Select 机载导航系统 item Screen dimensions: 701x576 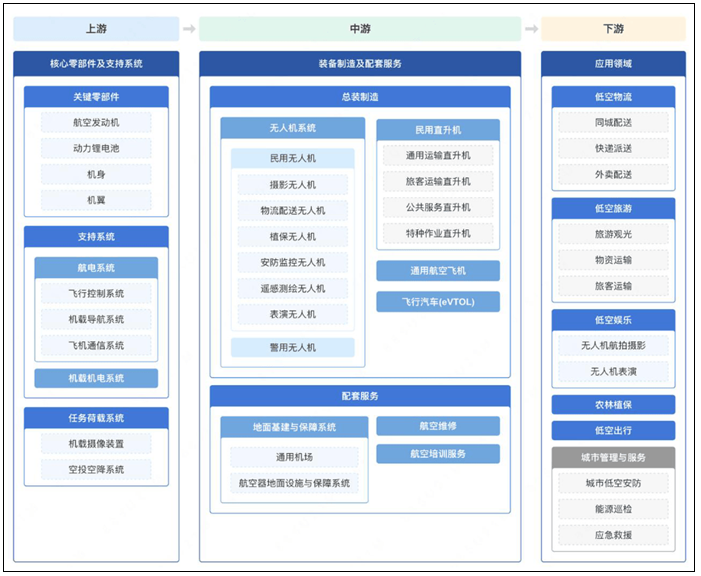coord(96,320)
